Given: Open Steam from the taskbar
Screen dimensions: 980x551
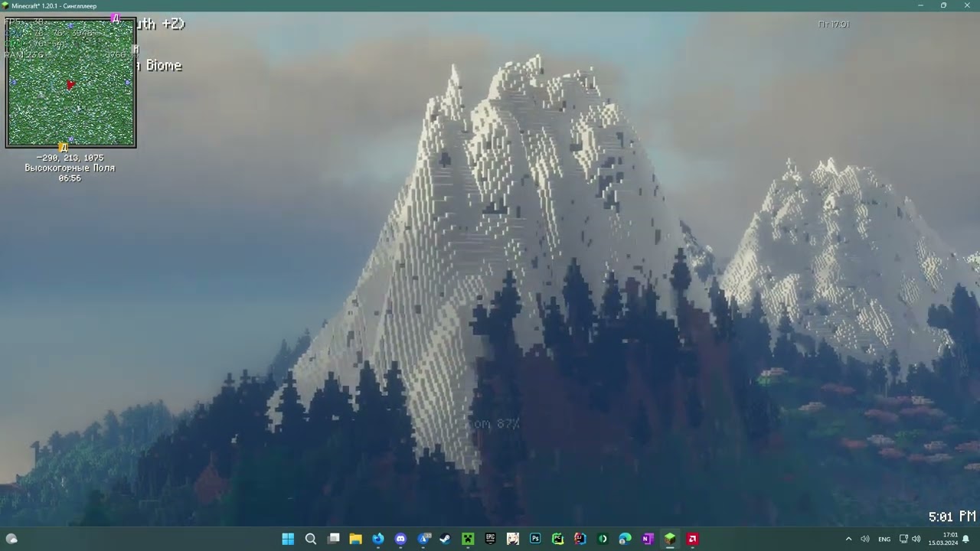Looking at the screenshot, I should pyautogui.click(x=446, y=539).
